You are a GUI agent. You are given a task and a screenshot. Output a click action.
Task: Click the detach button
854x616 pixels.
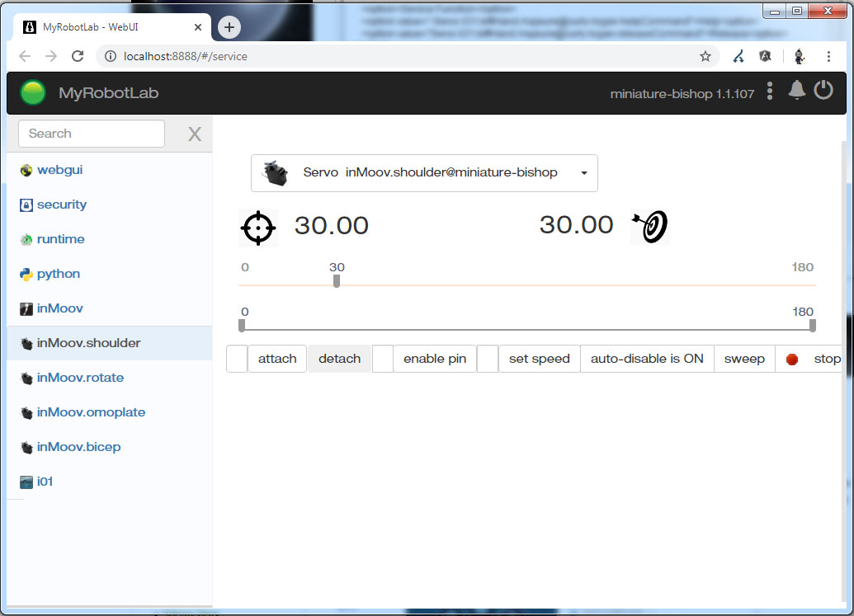coord(339,359)
